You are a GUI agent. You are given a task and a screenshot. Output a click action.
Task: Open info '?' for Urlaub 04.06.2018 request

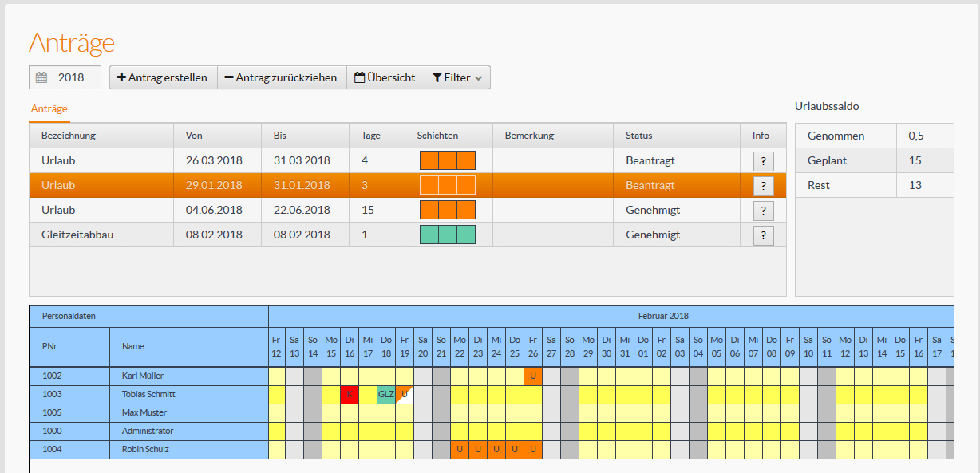763,211
